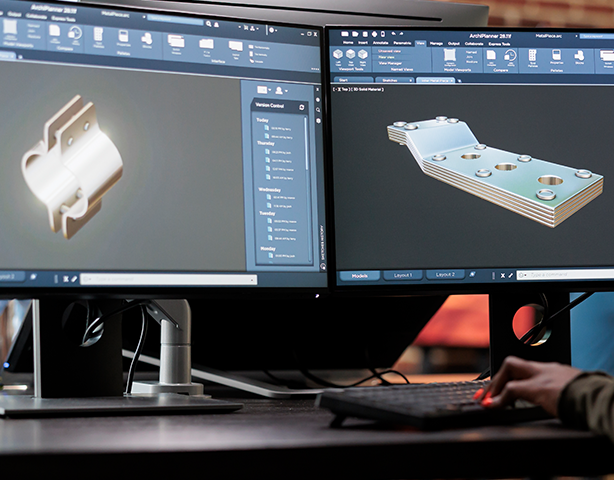614x480 pixels.
Task: Click the Undo arrow on the right monitor
Action: pos(393,34)
